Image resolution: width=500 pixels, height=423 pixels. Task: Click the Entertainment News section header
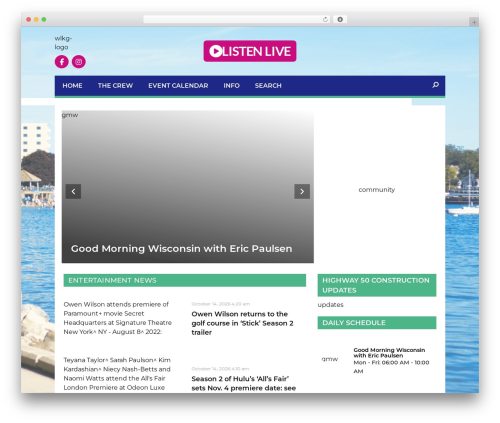[185, 280]
